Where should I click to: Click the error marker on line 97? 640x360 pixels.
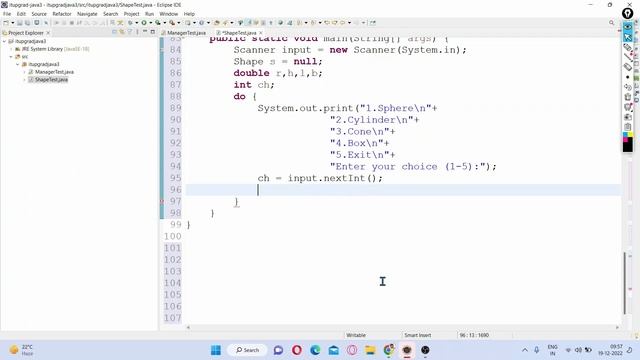click(x=162, y=202)
